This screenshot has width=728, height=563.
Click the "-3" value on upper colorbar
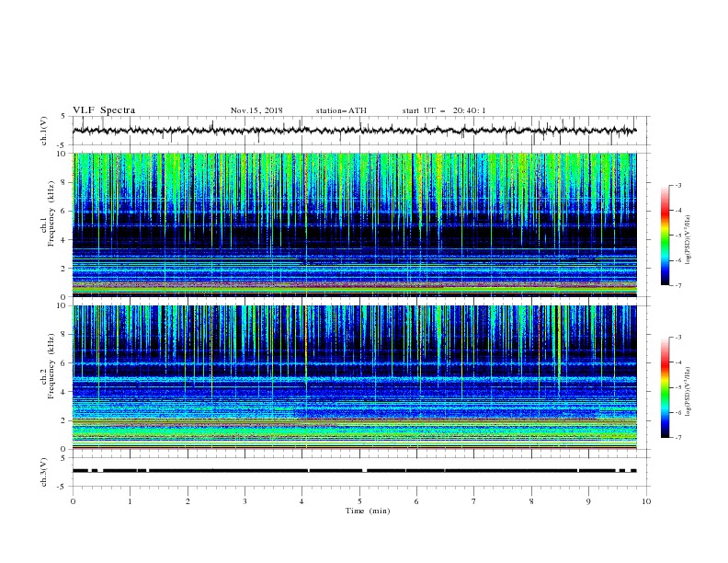click(x=677, y=185)
